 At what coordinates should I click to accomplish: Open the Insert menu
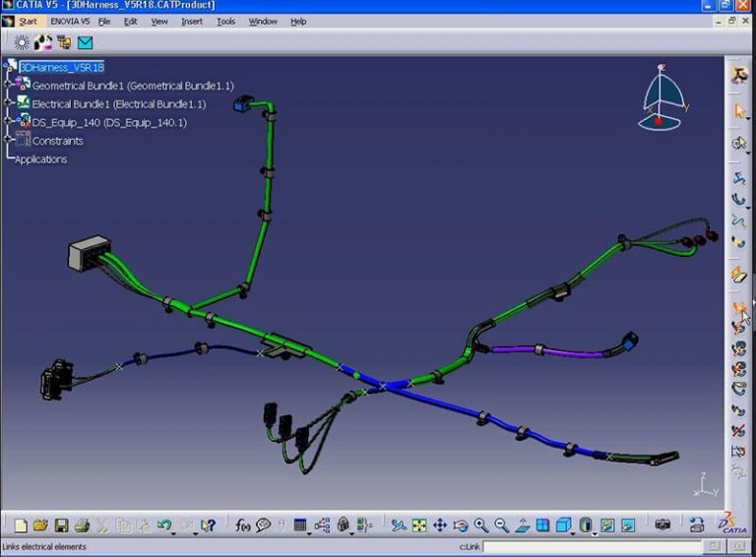pos(191,22)
